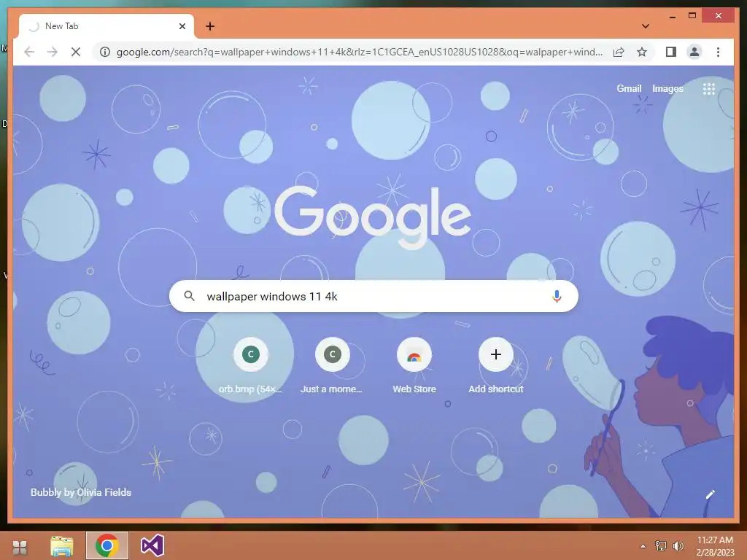Screen dimensions: 747x560
Task: Click Chrome icon in taskbar
Action: pyautogui.click(x=107, y=545)
